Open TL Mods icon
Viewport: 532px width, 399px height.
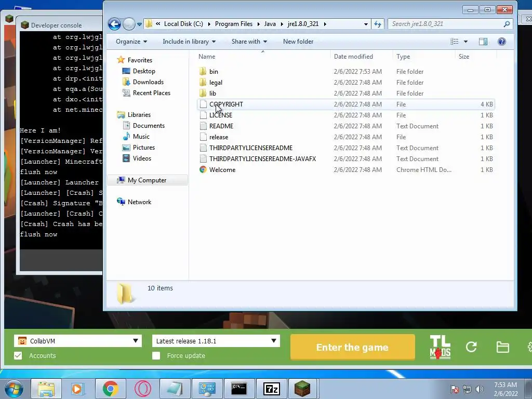pyautogui.click(x=440, y=347)
